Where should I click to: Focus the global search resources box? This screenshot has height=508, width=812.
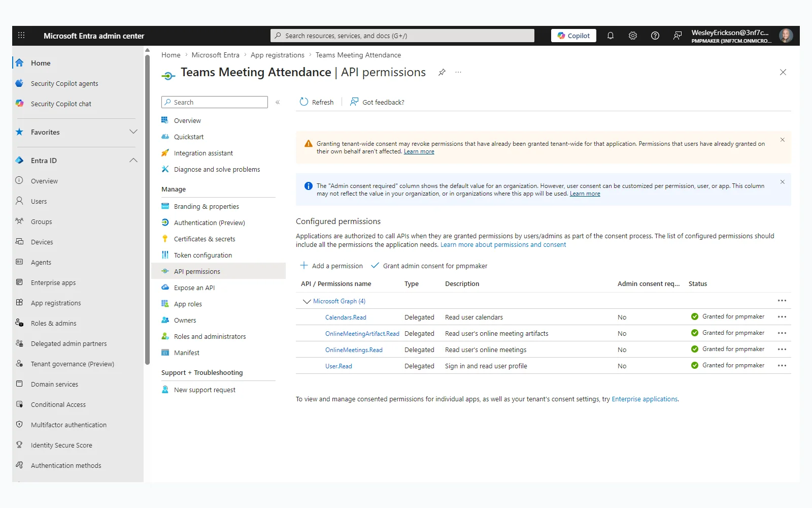point(402,36)
